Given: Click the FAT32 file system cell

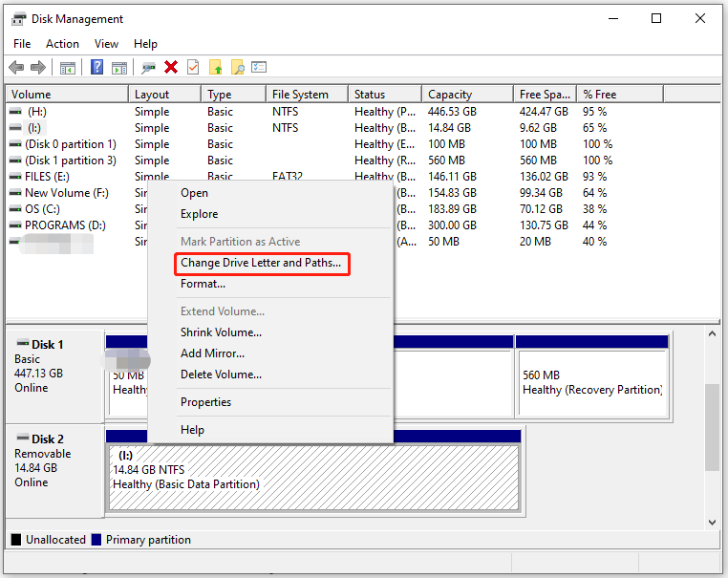Looking at the screenshot, I should coord(288,177).
